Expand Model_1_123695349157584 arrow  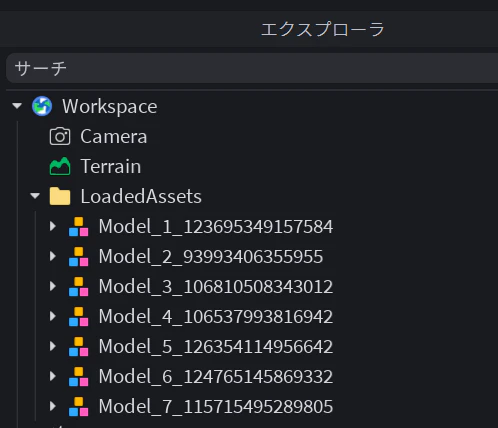(53, 226)
